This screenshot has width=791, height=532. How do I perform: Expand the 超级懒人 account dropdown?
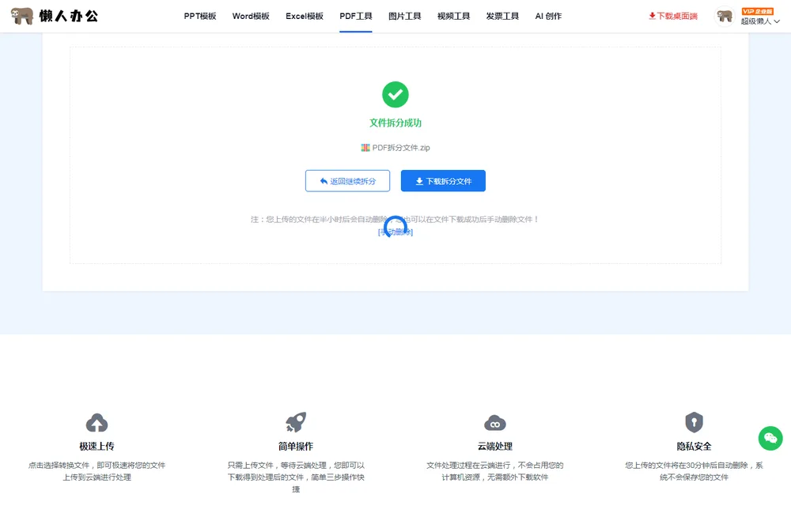(x=760, y=21)
